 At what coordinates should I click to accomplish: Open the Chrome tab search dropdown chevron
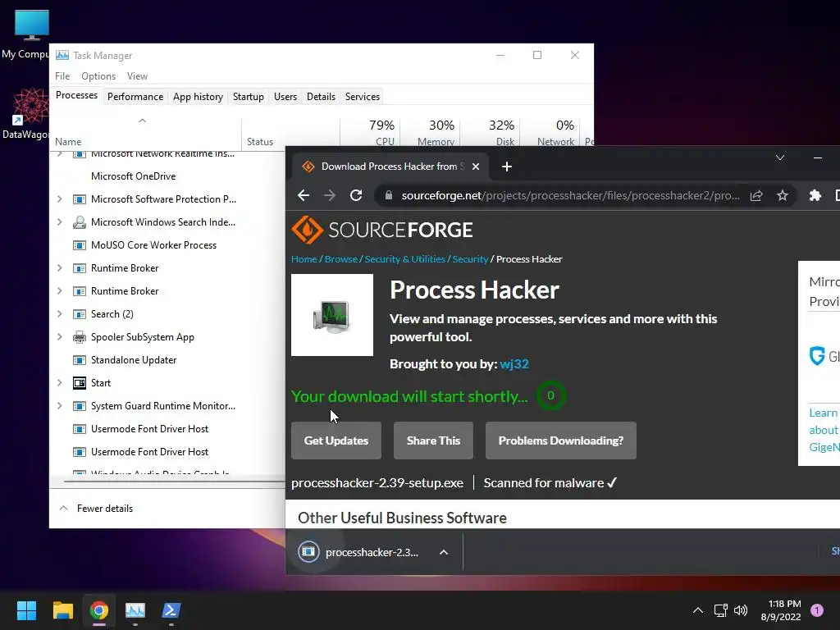click(x=780, y=157)
